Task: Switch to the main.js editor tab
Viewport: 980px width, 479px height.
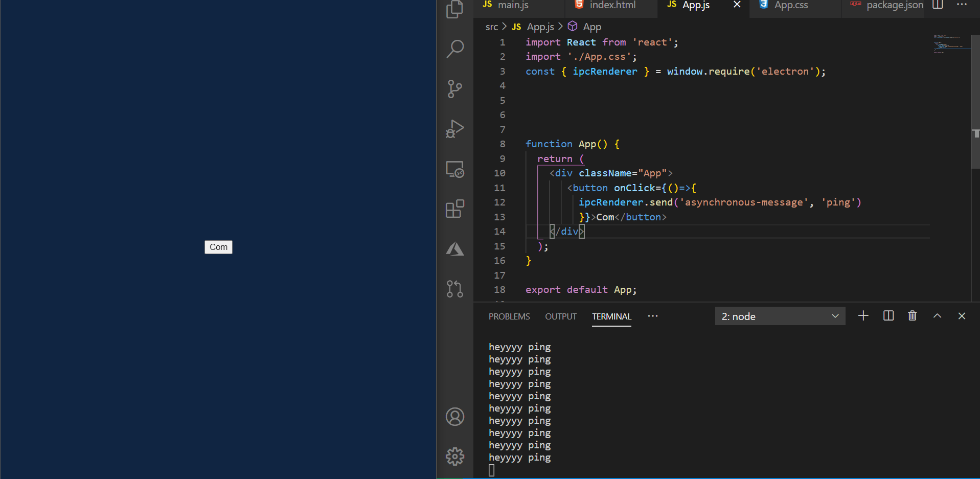Action: (x=513, y=5)
